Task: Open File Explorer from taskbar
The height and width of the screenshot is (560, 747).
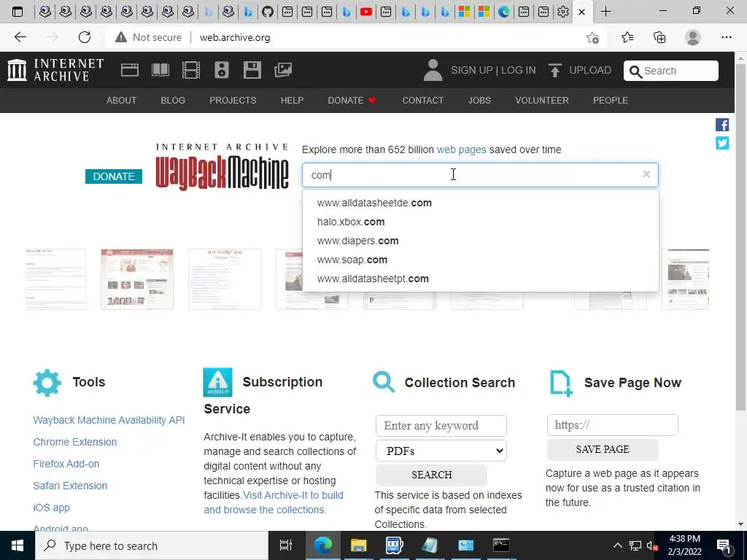Action: (x=358, y=545)
